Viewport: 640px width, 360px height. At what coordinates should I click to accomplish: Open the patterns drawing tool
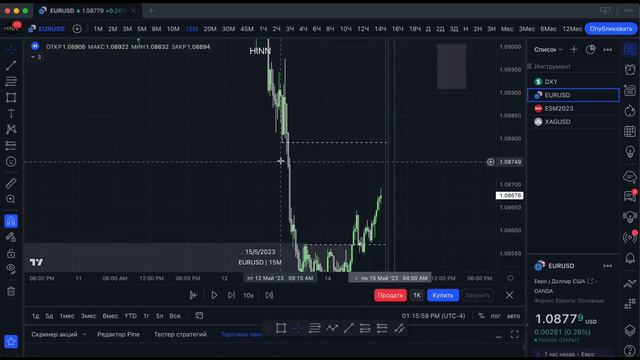tap(11, 129)
